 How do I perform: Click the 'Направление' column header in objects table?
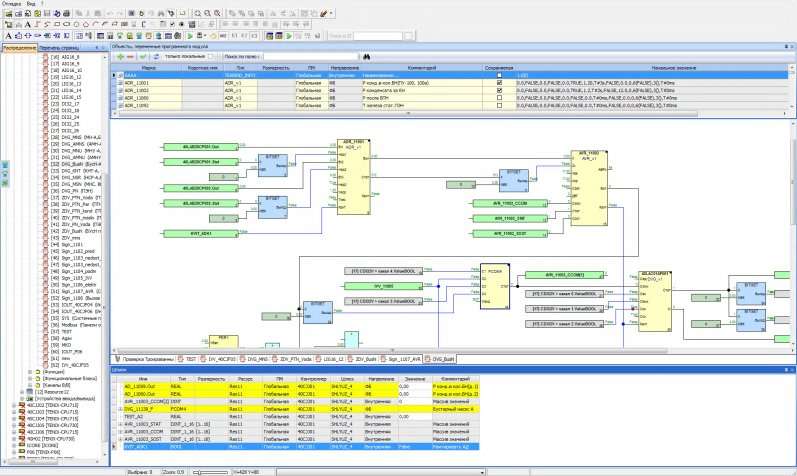click(x=345, y=68)
